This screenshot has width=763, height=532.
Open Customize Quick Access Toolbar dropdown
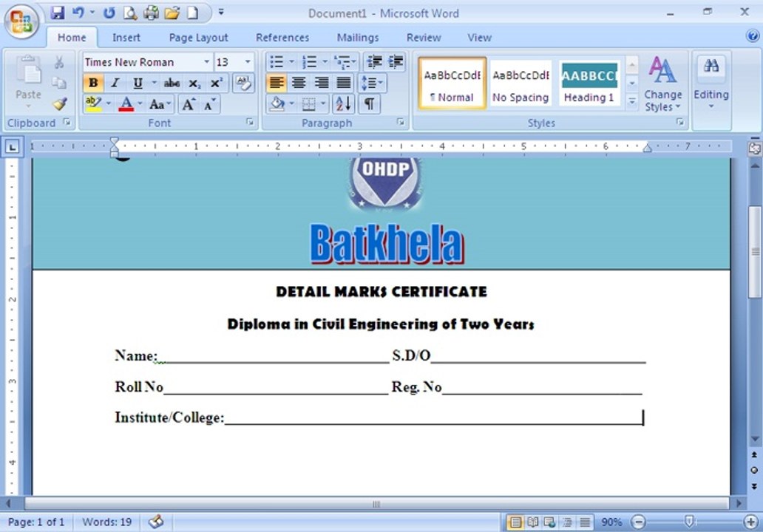click(221, 12)
